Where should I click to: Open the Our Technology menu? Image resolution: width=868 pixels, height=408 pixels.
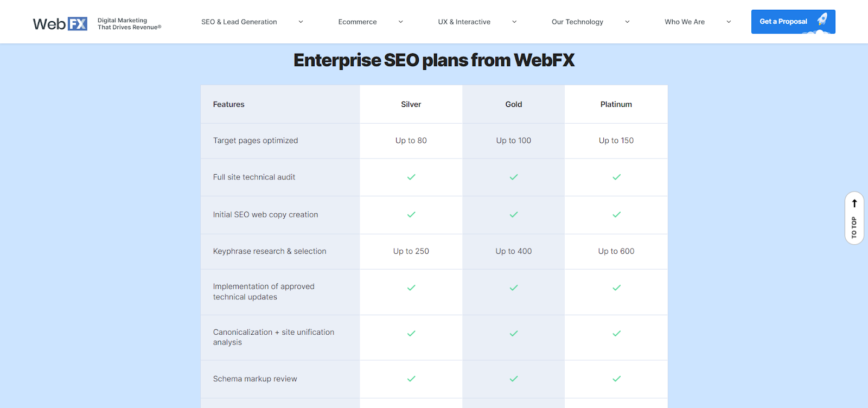click(577, 22)
